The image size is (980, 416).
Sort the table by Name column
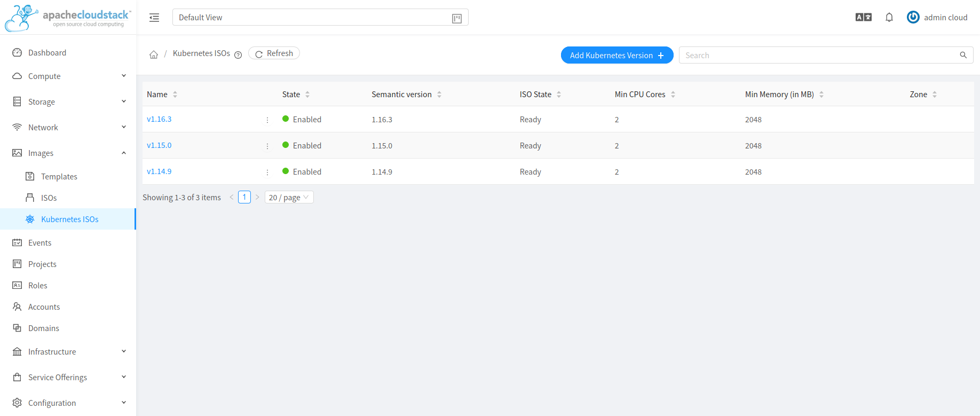pos(175,95)
